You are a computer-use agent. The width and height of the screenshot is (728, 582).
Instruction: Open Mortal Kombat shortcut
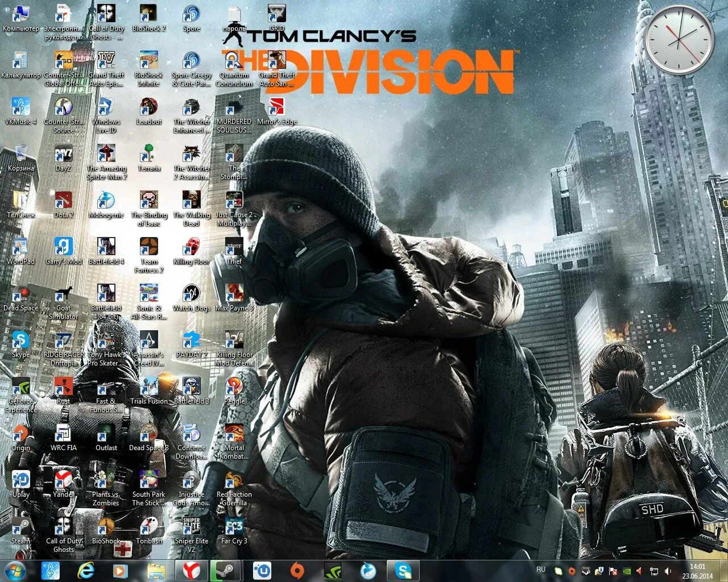tap(234, 442)
